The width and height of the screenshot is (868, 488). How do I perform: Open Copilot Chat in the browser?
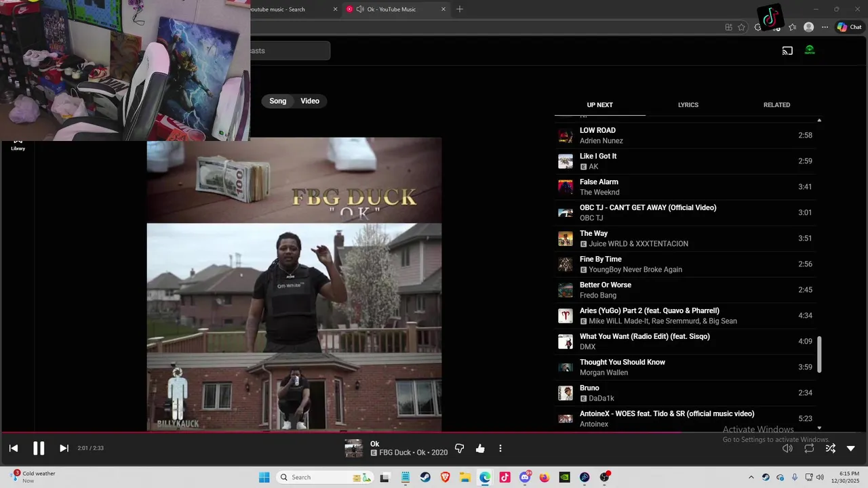(849, 27)
